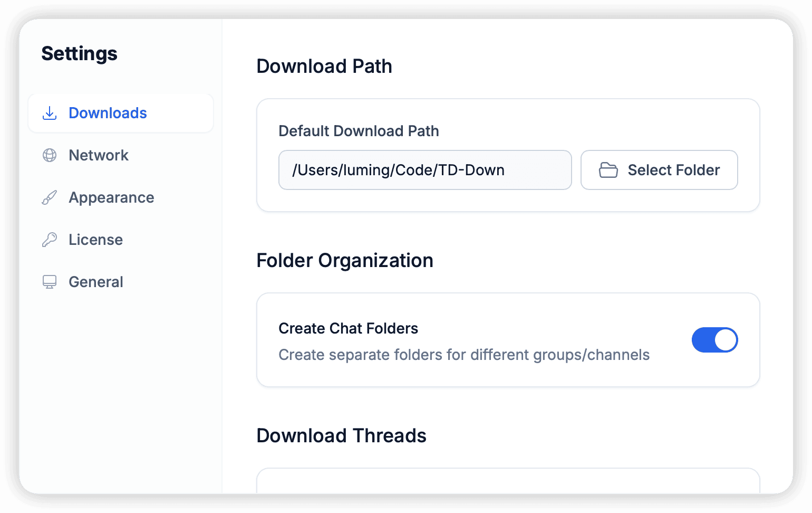Open the Network settings section
812x513 pixels.
98,155
